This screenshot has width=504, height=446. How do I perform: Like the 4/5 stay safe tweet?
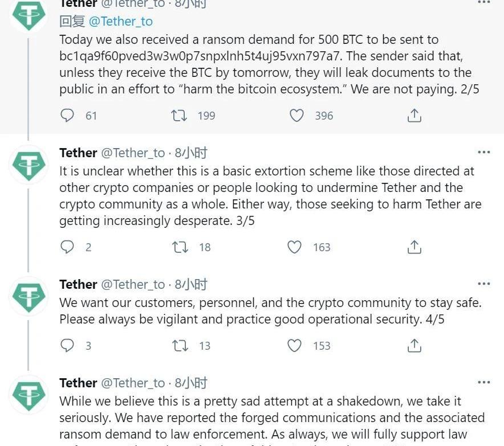pyautogui.click(x=294, y=346)
